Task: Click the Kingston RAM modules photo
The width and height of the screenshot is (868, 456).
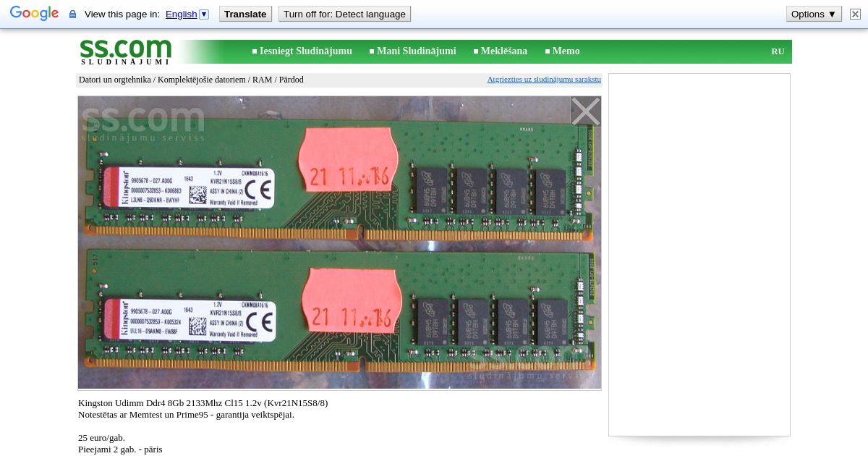Action: [339, 242]
